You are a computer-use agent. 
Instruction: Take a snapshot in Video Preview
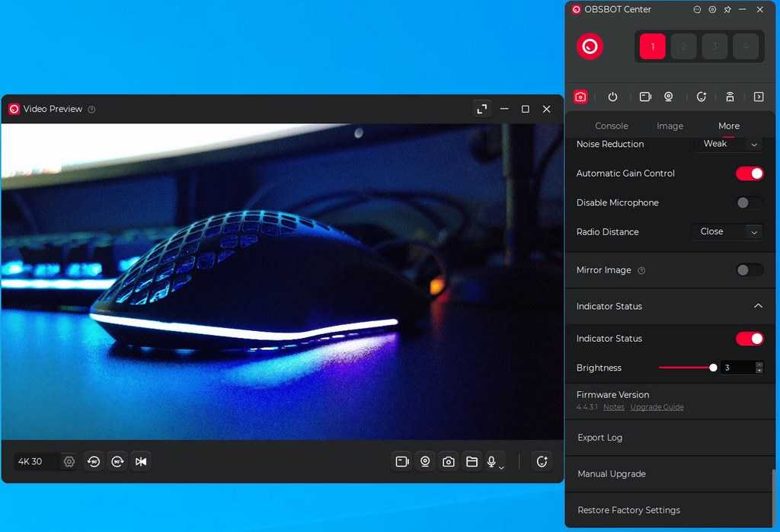pos(448,461)
